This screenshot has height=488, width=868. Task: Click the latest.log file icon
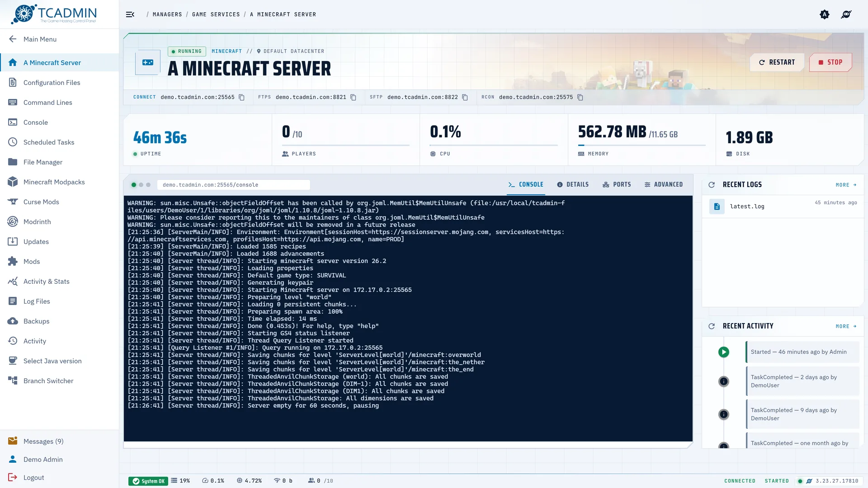[x=717, y=206]
